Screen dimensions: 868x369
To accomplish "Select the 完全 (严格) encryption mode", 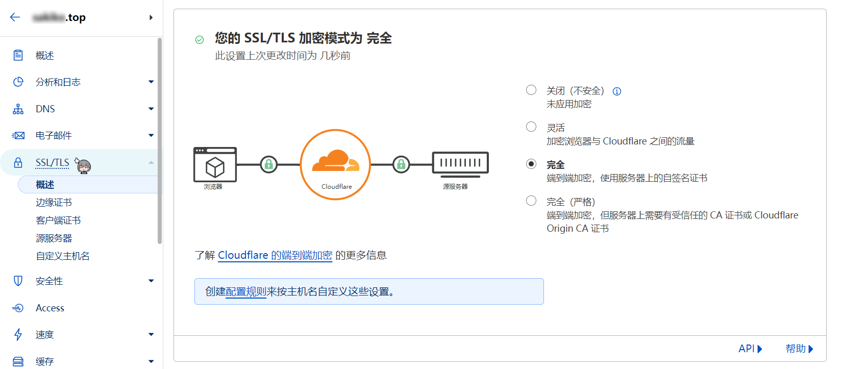I will (x=531, y=201).
